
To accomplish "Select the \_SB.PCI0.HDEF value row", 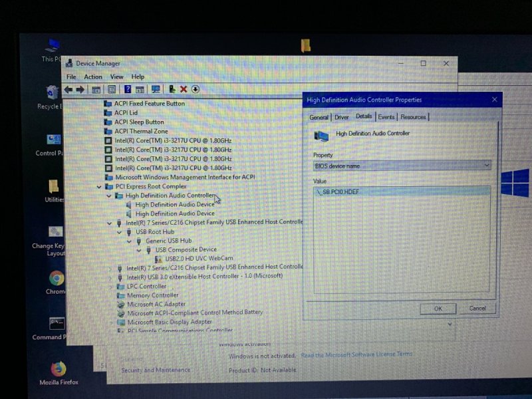I will [402, 192].
